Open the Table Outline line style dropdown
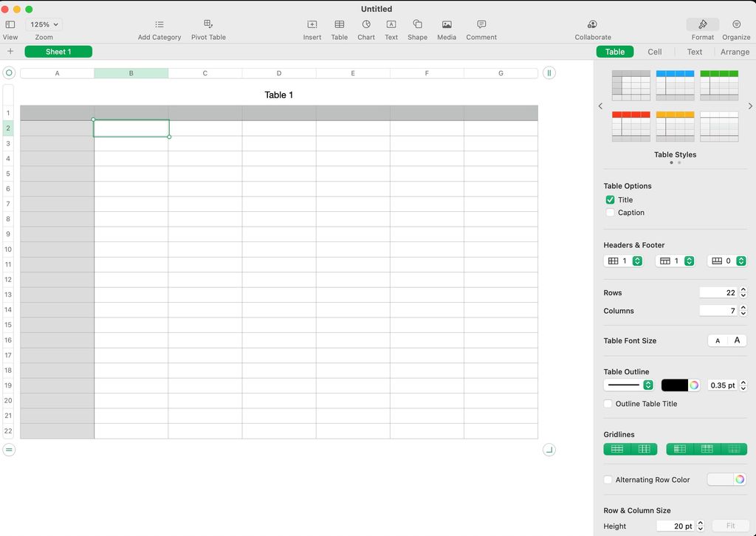 629,385
